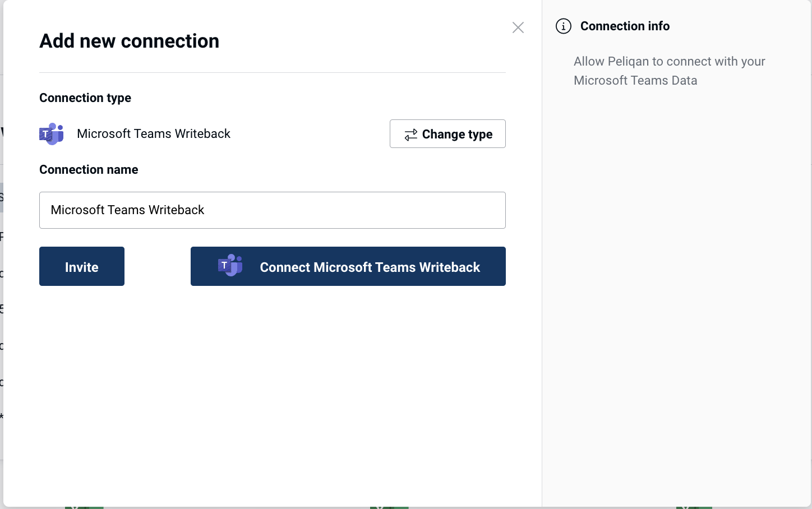Select the 'Add new connection' heading

[130, 41]
